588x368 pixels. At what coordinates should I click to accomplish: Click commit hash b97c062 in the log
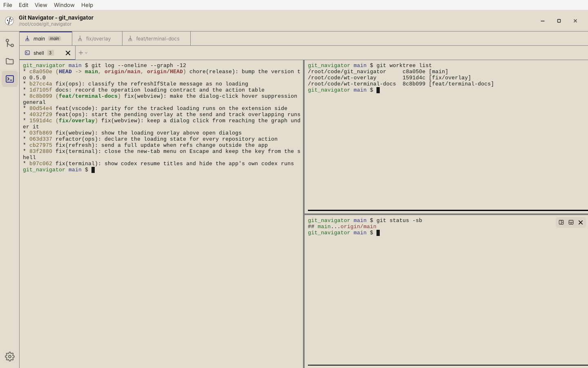pos(41,164)
